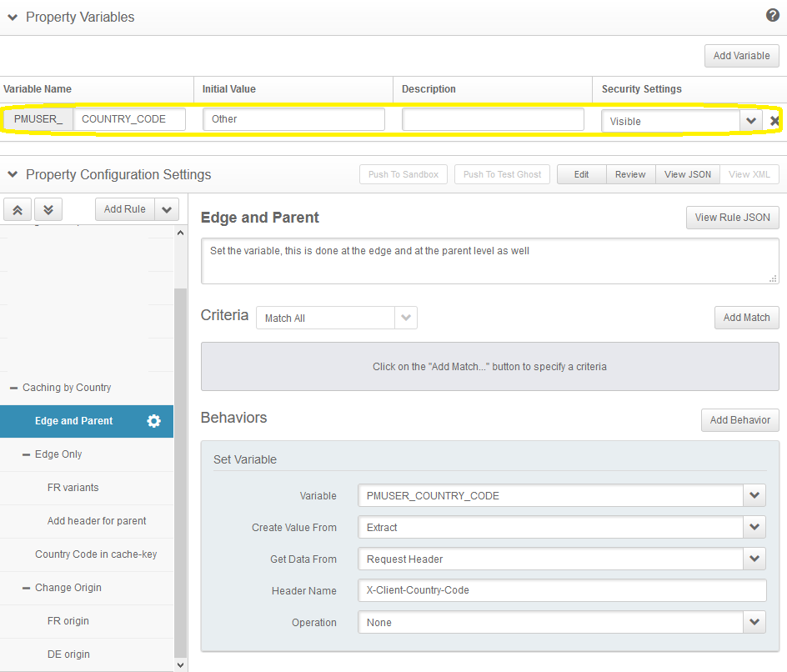
Task: Select Country Code in cache-key rule
Action: tap(96, 554)
